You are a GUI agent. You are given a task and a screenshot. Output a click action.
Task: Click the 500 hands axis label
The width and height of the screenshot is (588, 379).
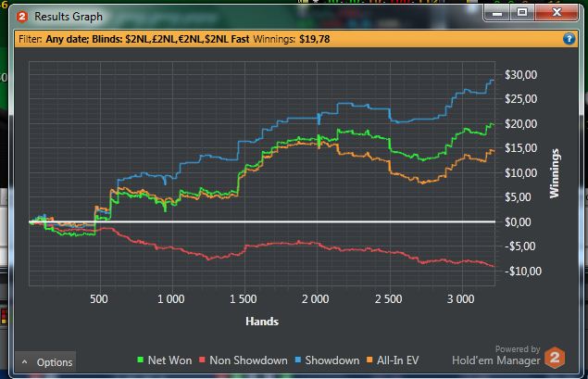click(99, 299)
